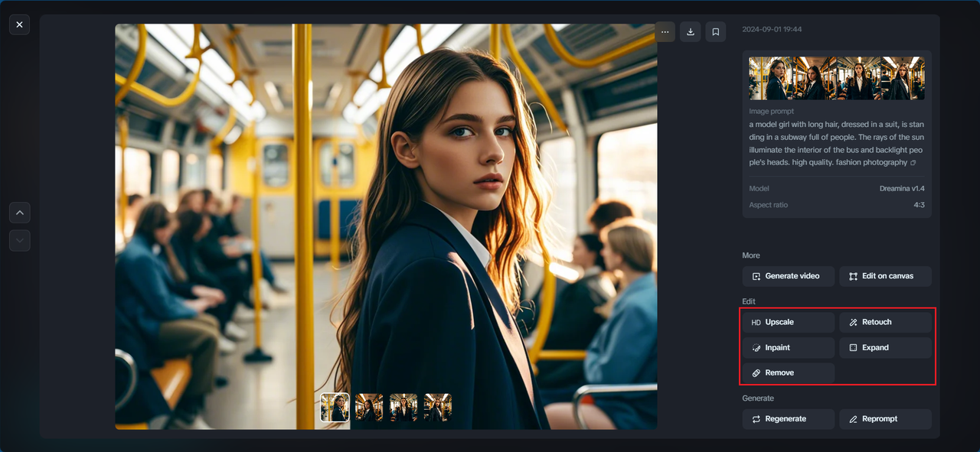Screen dimensions: 980x452
Task: Click the prompt text starting 'a model girl'
Action: click(x=836, y=143)
